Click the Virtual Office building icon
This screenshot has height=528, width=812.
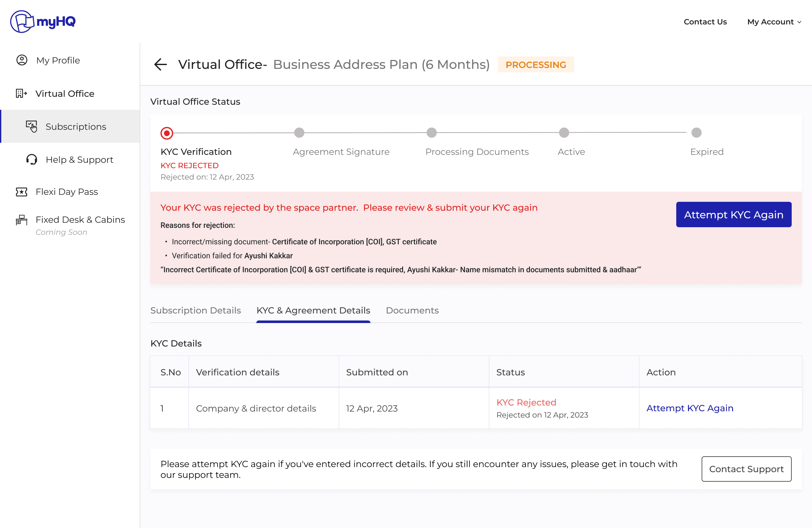[21, 94]
